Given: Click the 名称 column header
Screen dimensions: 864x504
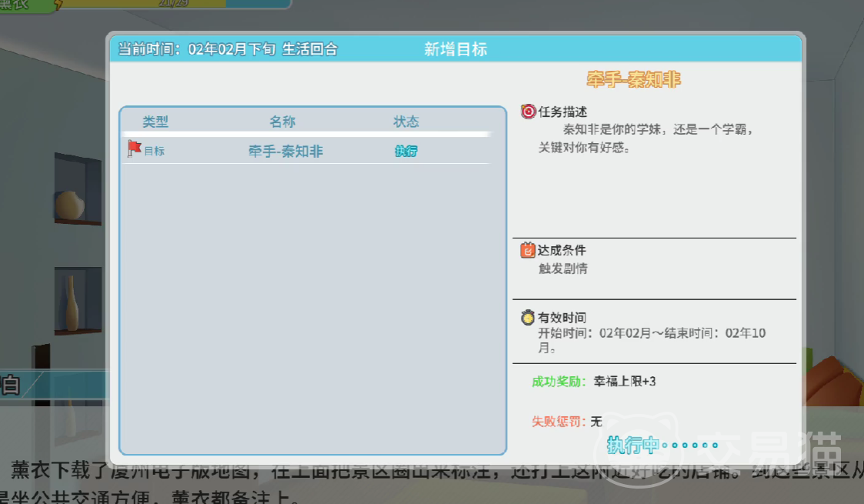Looking at the screenshot, I should [x=282, y=122].
